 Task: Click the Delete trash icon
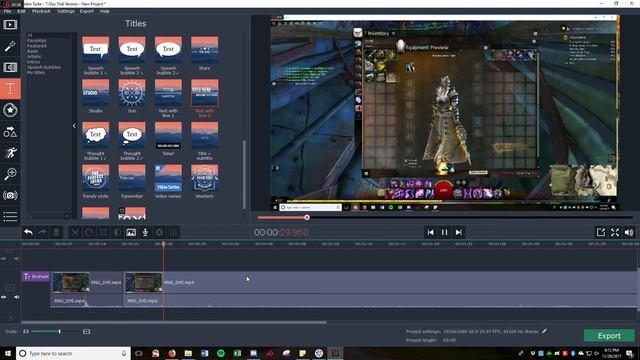56,232
